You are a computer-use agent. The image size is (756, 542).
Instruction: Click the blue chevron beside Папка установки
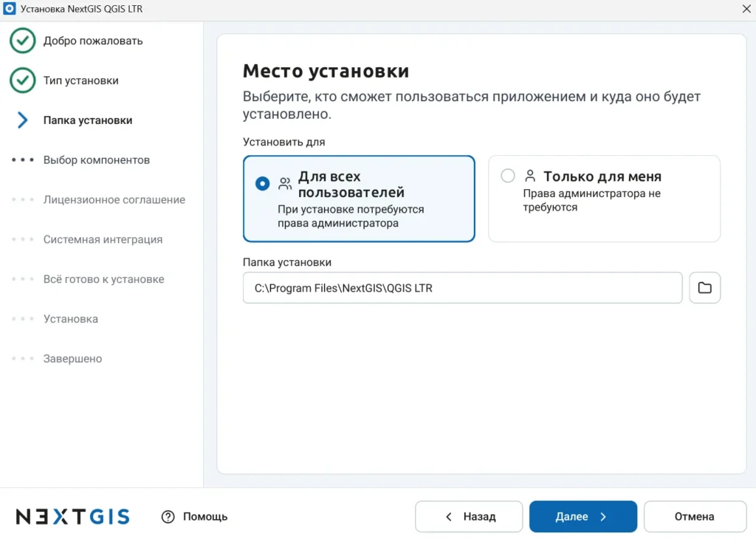point(22,120)
